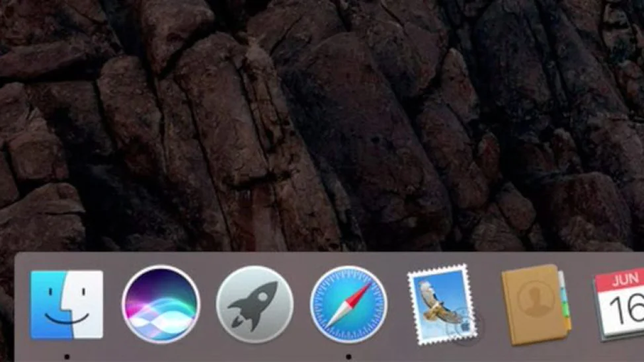Open Mail stamp icon
644x362 pixels.
[443, 304]
